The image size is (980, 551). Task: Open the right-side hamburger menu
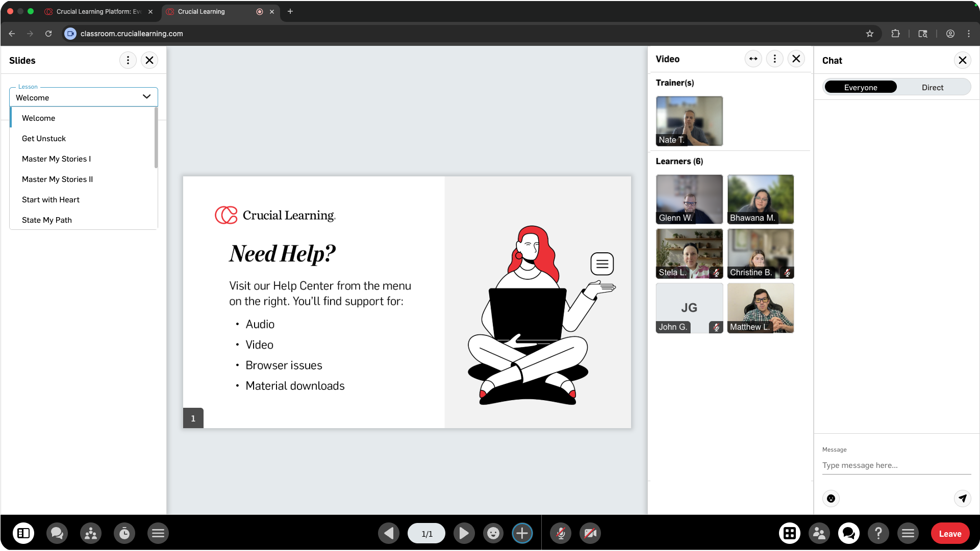tap(908, 533)
